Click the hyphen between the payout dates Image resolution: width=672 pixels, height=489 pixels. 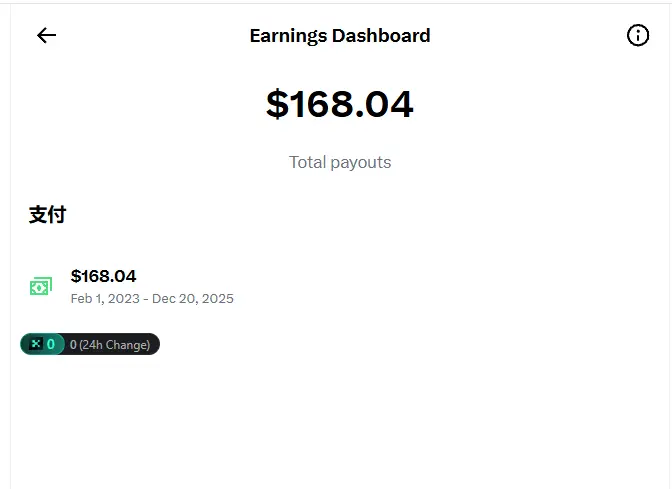point(145,299)
